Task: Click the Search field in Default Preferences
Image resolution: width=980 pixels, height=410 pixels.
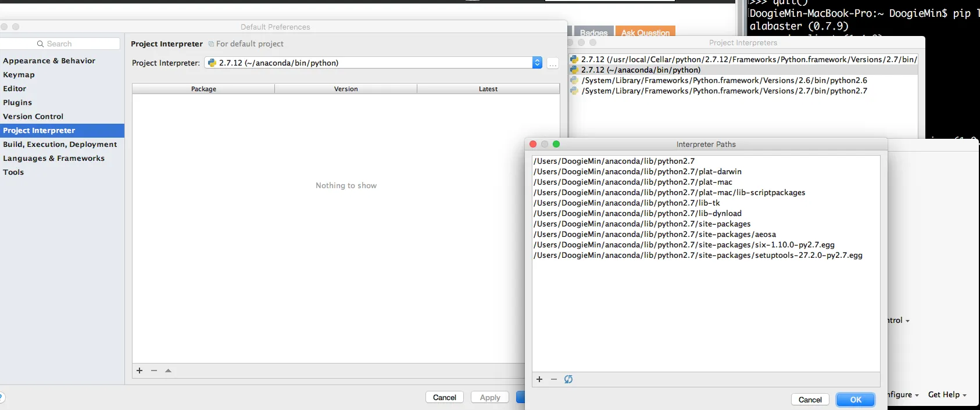Action: click(60, 44)
